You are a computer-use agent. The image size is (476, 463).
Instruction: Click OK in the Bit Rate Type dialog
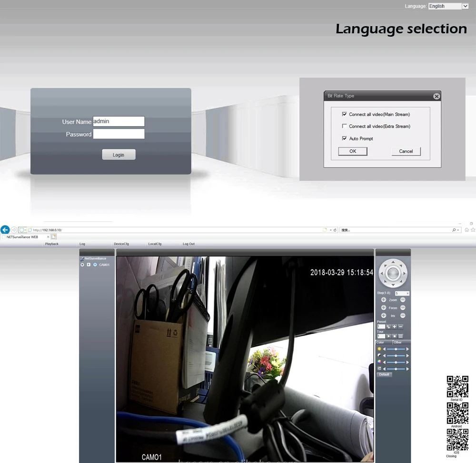point(353,151)
